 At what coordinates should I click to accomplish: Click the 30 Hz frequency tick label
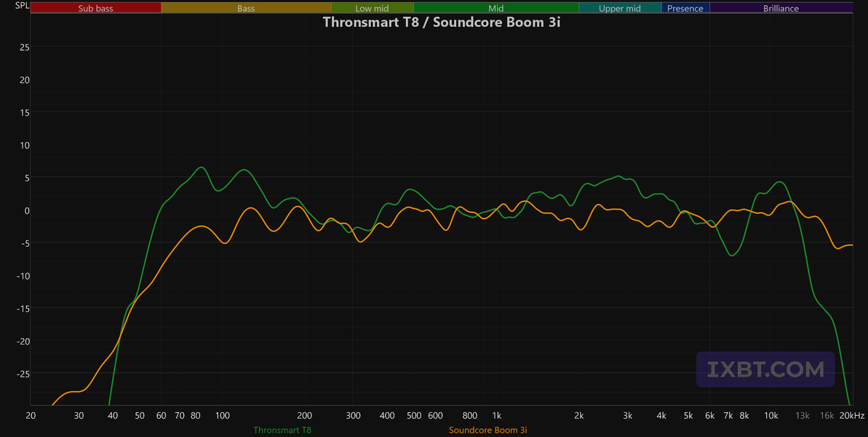pos(79,415)
